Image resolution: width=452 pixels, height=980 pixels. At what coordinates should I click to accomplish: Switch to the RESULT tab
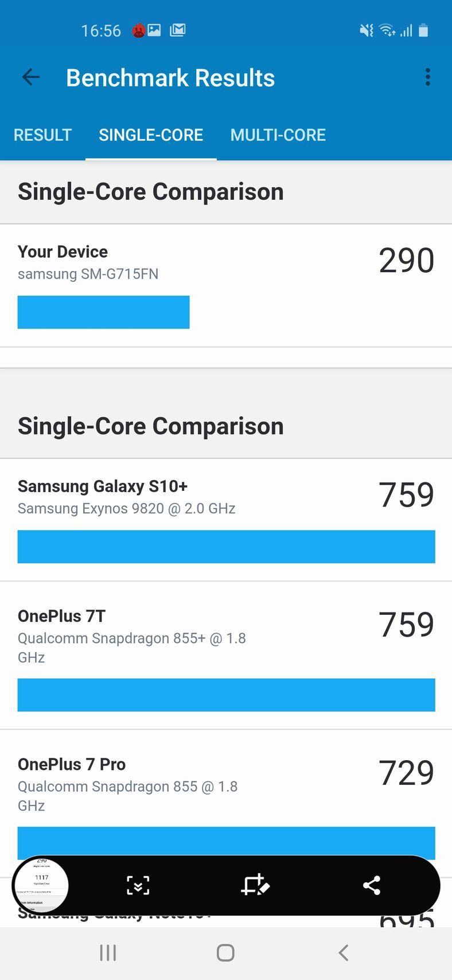(42, 135)
